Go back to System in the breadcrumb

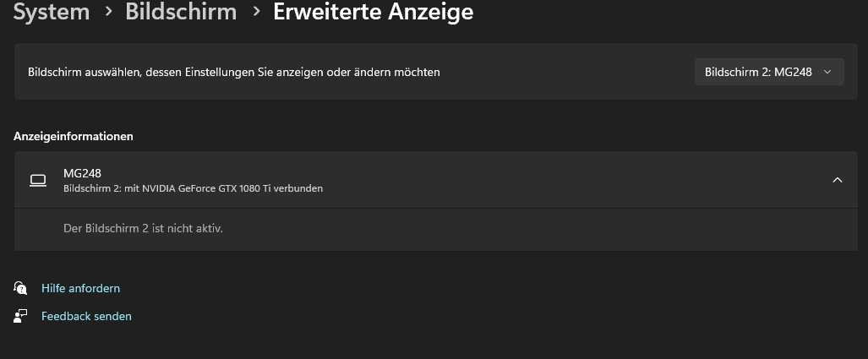pyautogui.click(x=52, y=12)
